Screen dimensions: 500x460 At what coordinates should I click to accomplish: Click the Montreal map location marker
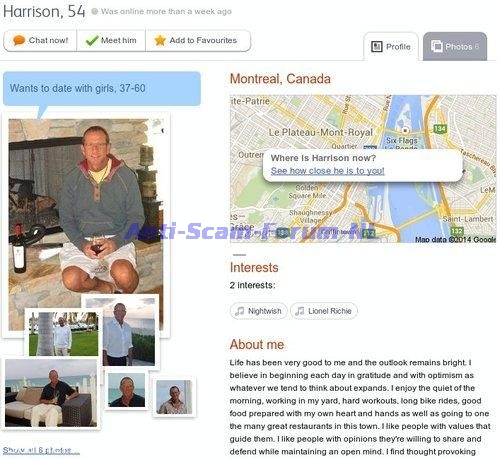405,130
